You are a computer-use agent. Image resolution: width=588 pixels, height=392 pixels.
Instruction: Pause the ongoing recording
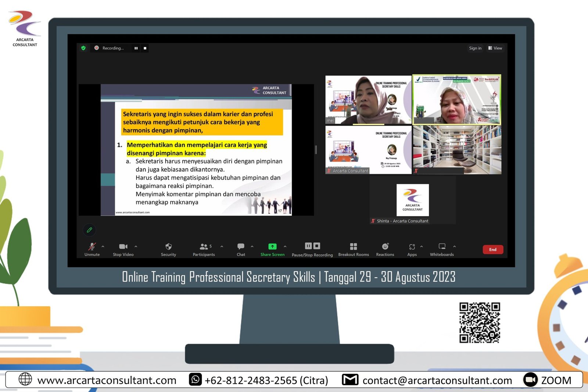tap(308, 245)
